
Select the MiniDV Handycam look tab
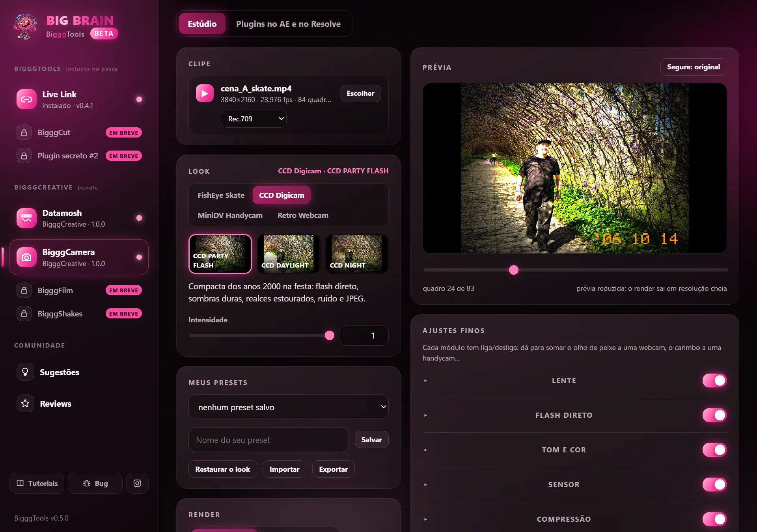point(230,215)
